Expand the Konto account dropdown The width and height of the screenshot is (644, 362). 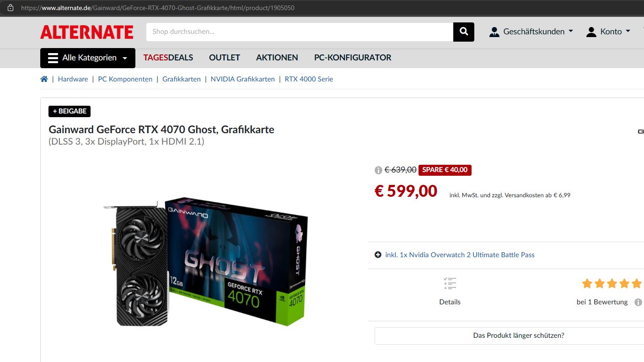608,32
